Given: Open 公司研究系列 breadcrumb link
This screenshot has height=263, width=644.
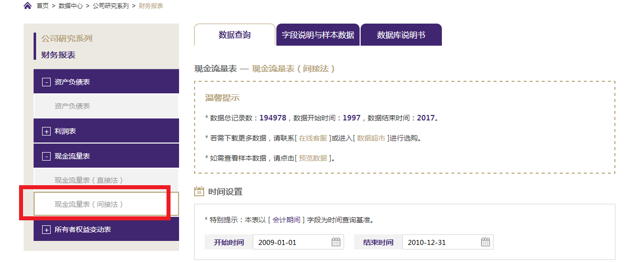Looking at the screenshot, I should tap(111, 6).
